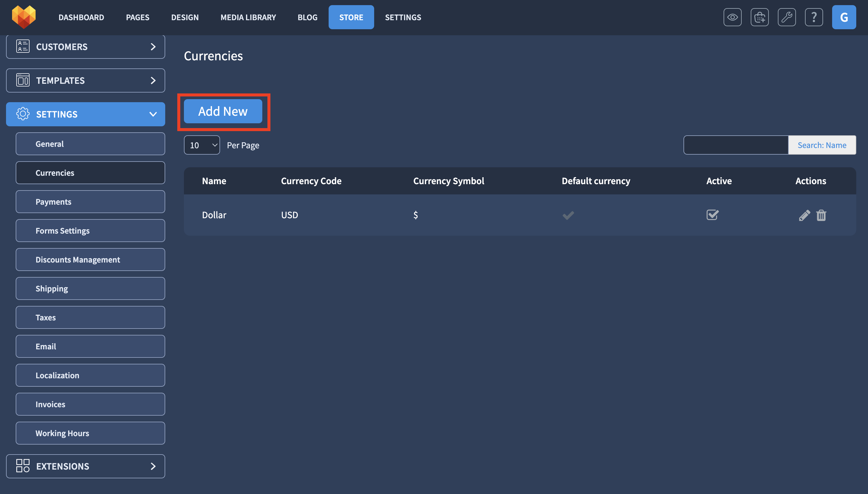Click the Currencies page heading
This screenshot has width=868, height=494.
coord(213,56)
